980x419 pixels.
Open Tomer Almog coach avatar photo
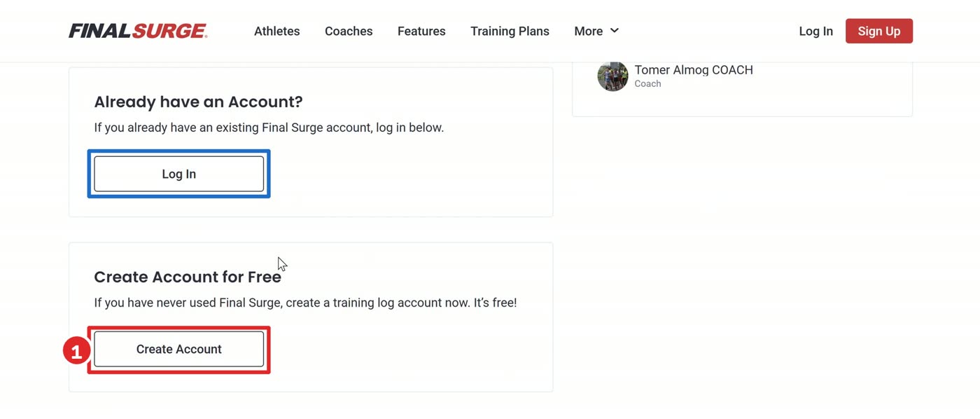(x=612, y=76)
